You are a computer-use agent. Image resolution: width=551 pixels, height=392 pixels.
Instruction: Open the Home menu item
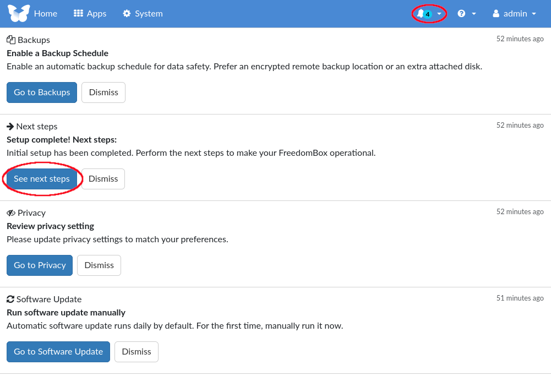coord(45,13)
